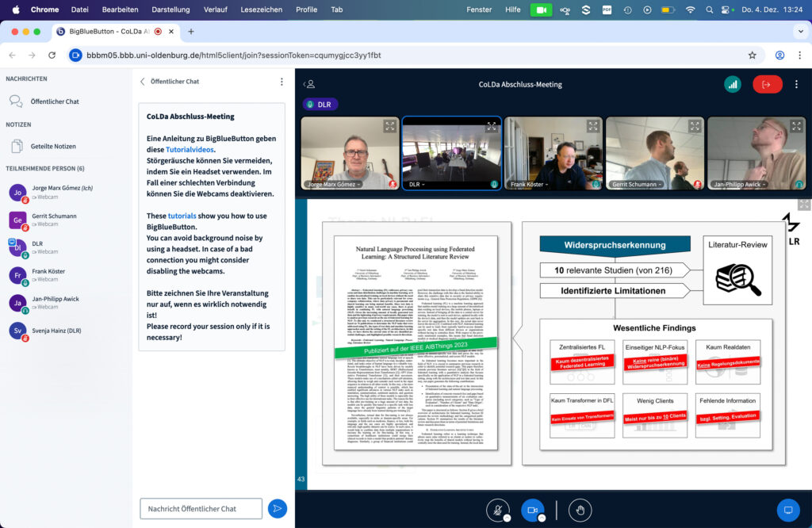The image size is (812, 528).
Task: Click the red leave session button
Action: point(767,84)
